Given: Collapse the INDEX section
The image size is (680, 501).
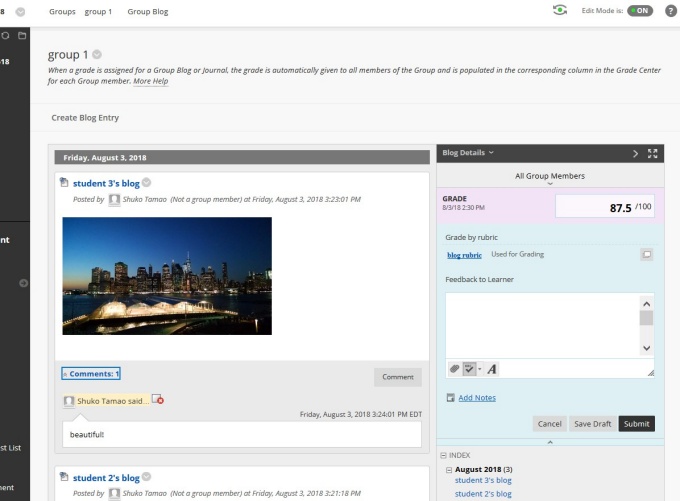Looking at the screenshot, I should (443, 455).
